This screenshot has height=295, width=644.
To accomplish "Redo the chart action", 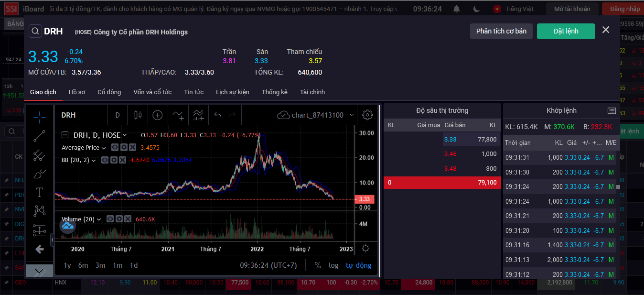I will 232,115.
